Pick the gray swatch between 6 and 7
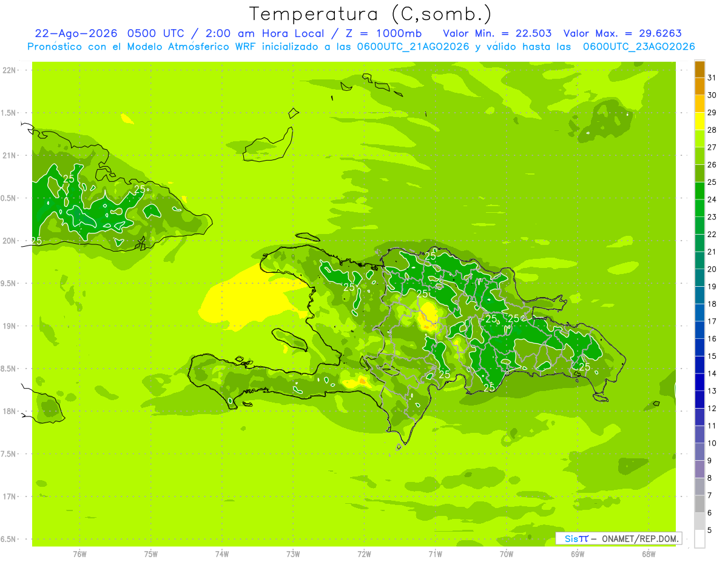This screenshot has width=728, height=562. (x=699, y=504)
